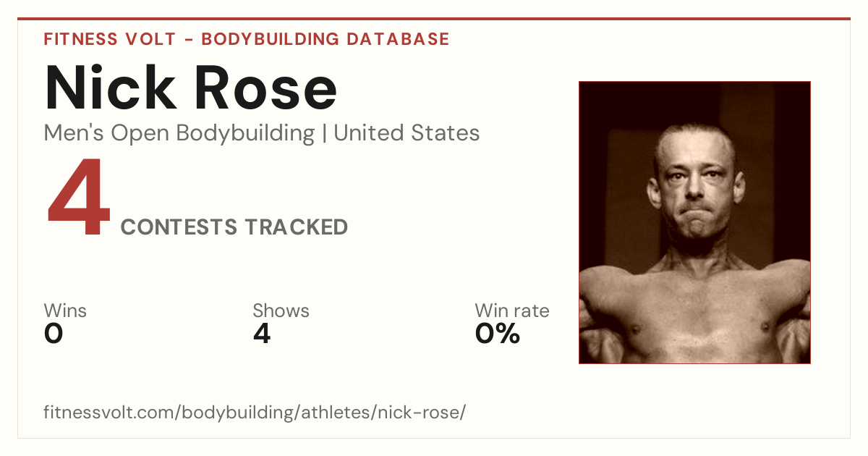This screenshot has width=868, height=456.
Task: Click the "FITNESS VOLT" header text
Action: click(109, 39)
